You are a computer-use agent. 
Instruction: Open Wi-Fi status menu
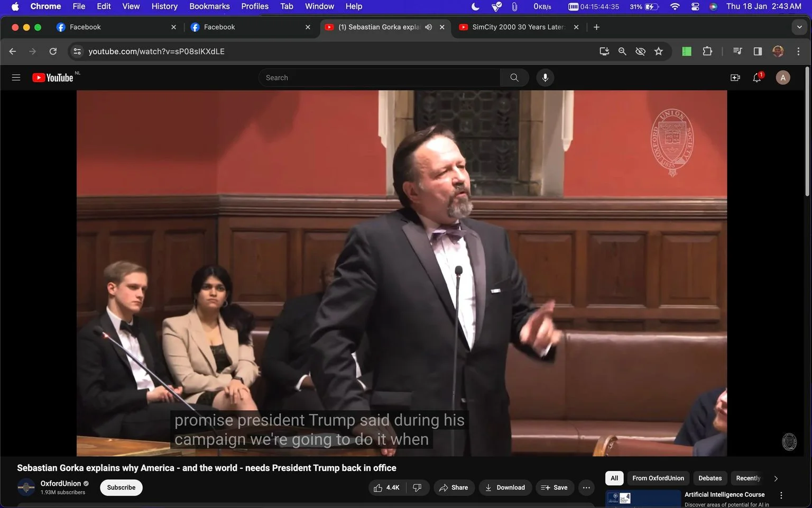(x=675, y=6)
